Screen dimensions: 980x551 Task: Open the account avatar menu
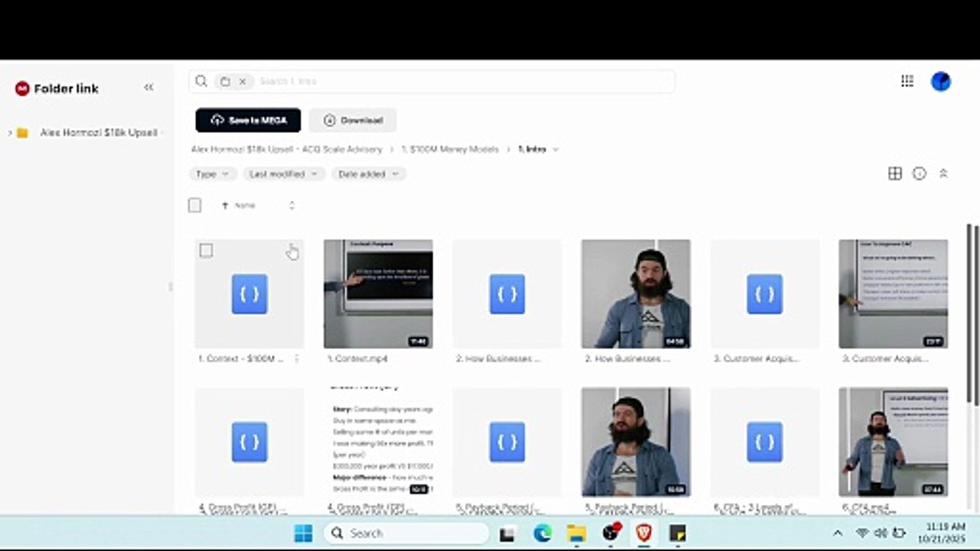coord(941,81)
